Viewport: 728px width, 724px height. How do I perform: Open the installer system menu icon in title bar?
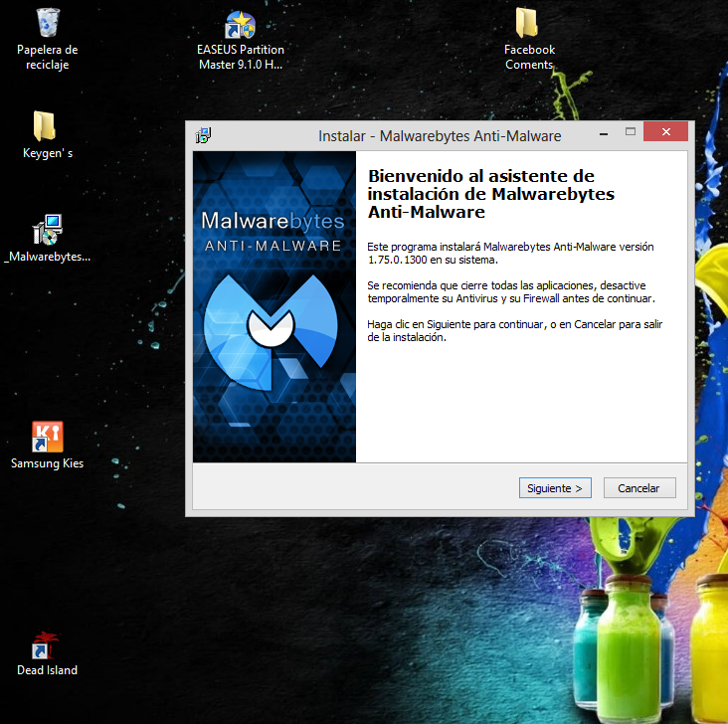tap(203, 135)
